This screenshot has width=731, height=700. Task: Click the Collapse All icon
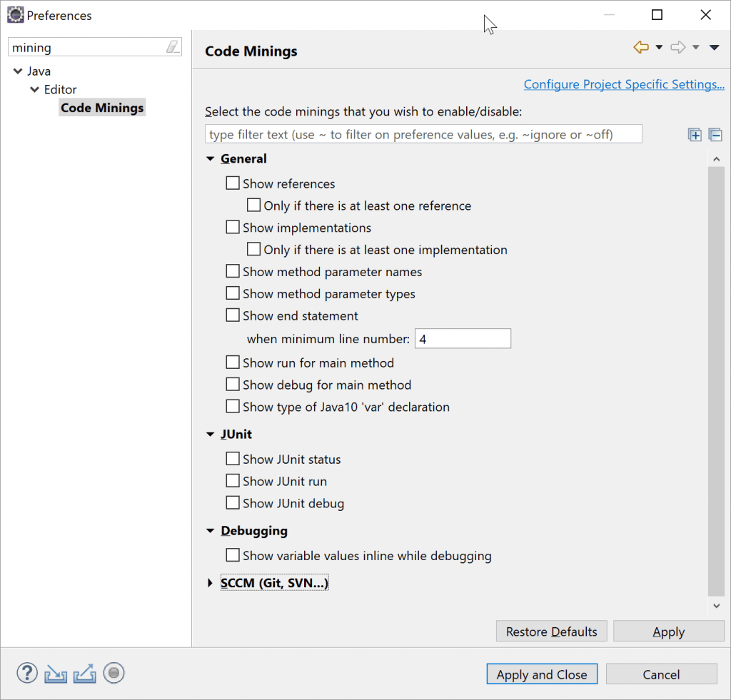coord(715,135)
